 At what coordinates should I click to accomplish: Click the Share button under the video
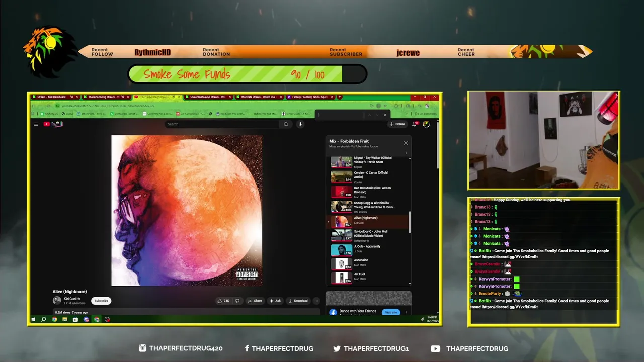[255, 301]
